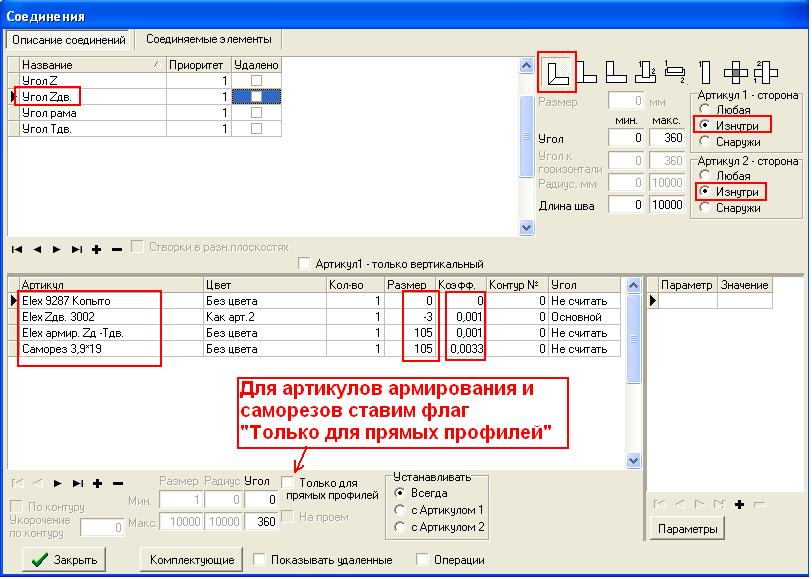The image size is (812, 579).
Task: Click articles list scrollbar down arrow
Action: point(633,460)
